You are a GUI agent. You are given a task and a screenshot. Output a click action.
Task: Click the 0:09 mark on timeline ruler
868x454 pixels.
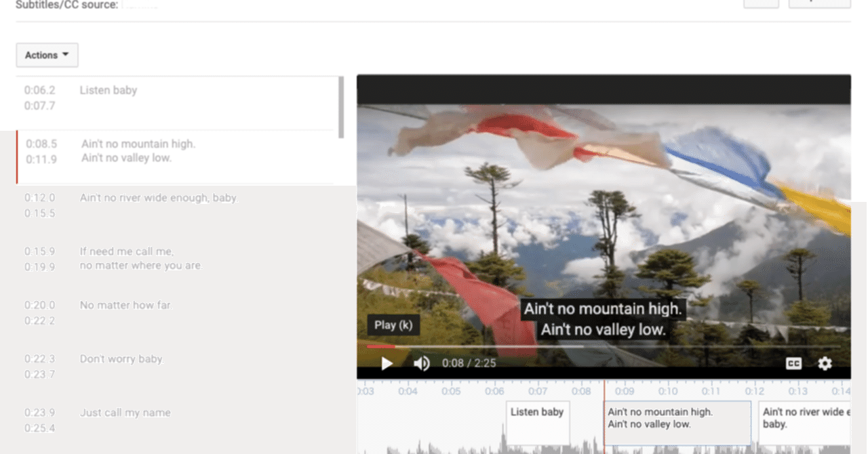click(625, 391)
